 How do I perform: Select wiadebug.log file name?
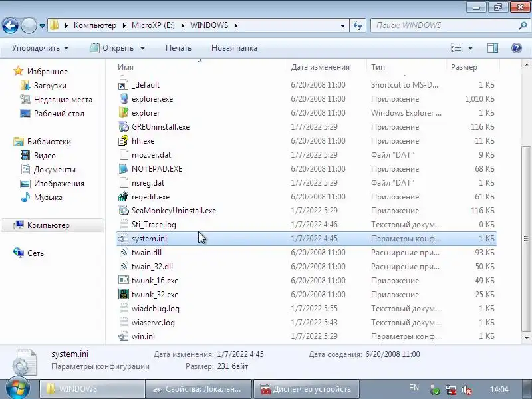click(156, 309)
